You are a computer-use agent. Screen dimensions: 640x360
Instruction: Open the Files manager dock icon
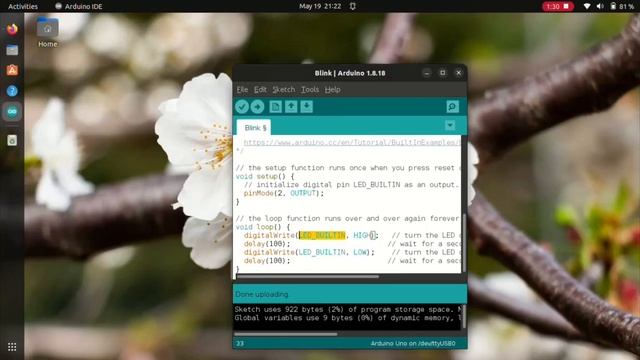tap(12, 50)
